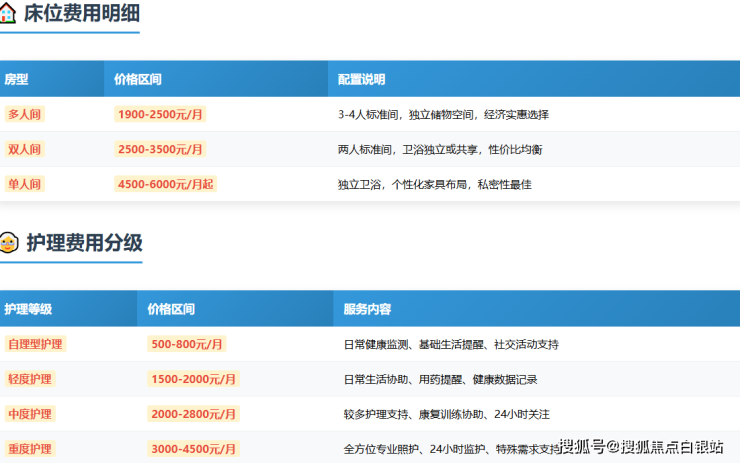The height and width of the screenshot is (463, 740).
Task: Select the 中度护理 care level tag
Action: [30, 414]
